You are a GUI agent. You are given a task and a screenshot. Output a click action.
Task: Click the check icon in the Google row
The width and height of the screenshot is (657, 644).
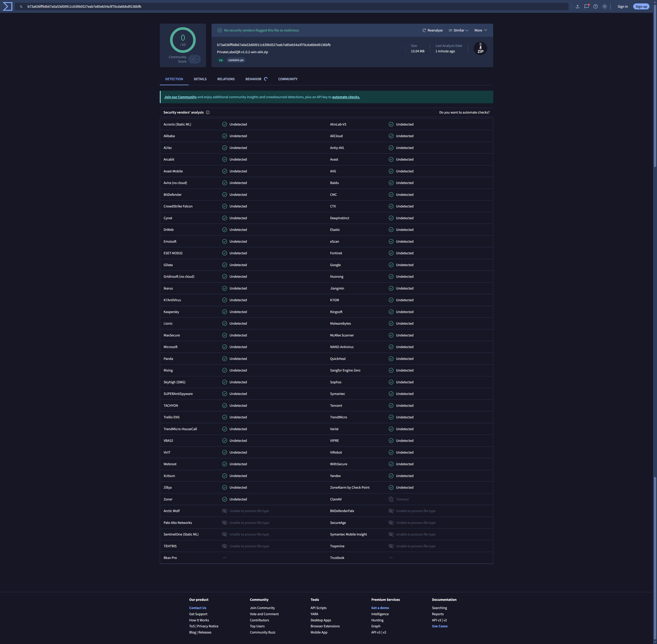click(391, 265)
